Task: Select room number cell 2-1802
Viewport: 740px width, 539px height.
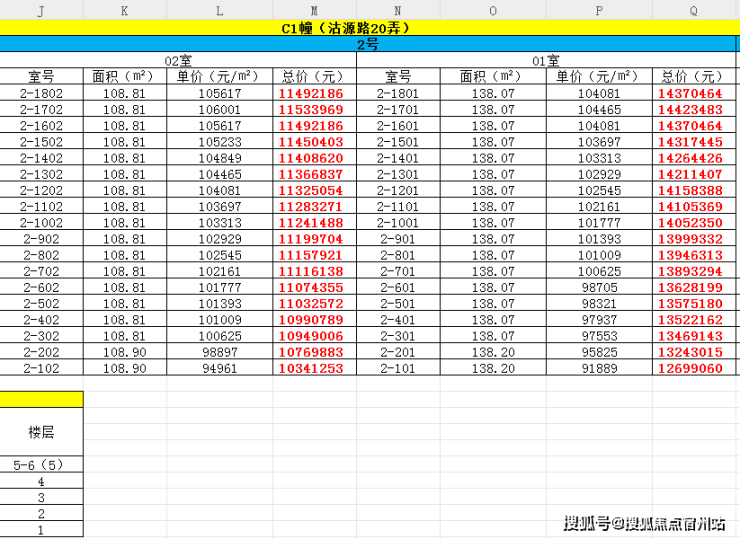Action: coord(42,93)
